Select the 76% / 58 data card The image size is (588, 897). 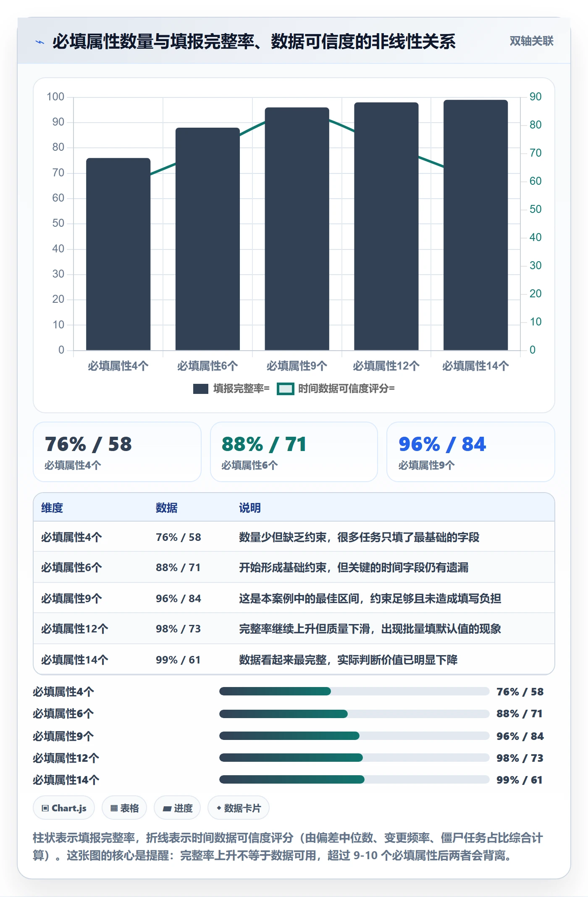(117, 452)
